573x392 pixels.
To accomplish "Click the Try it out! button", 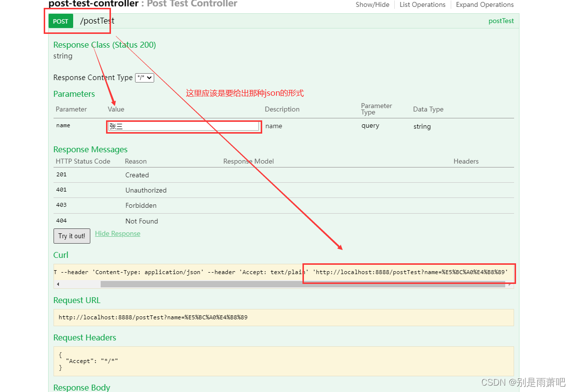I will tap(72, 236).
